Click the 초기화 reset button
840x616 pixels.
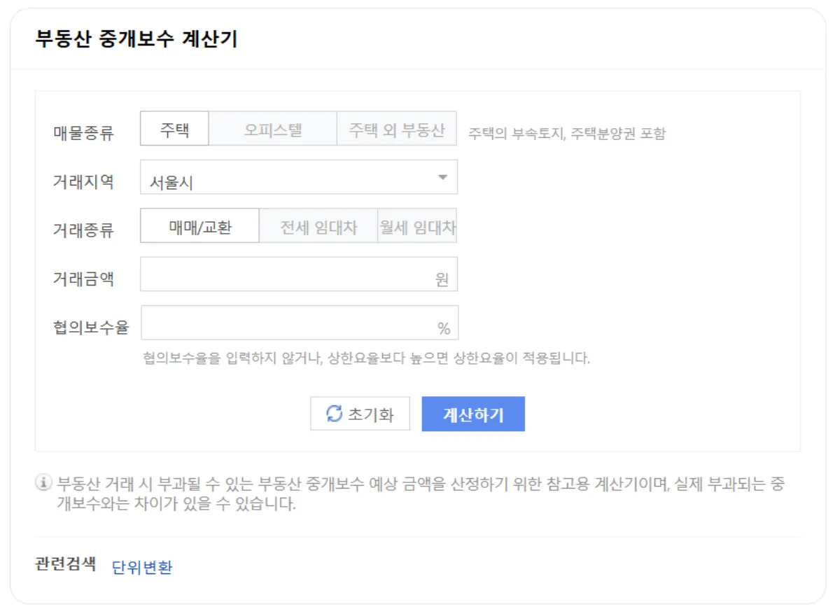coord(360,414)
